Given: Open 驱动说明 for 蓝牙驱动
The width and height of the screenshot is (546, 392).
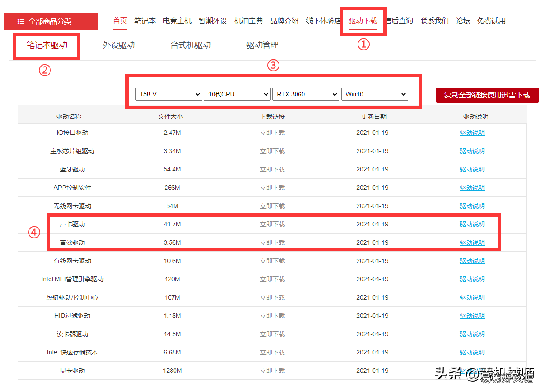Looking at the screenshot, I should pyautogui.click(x=472, y=169).
